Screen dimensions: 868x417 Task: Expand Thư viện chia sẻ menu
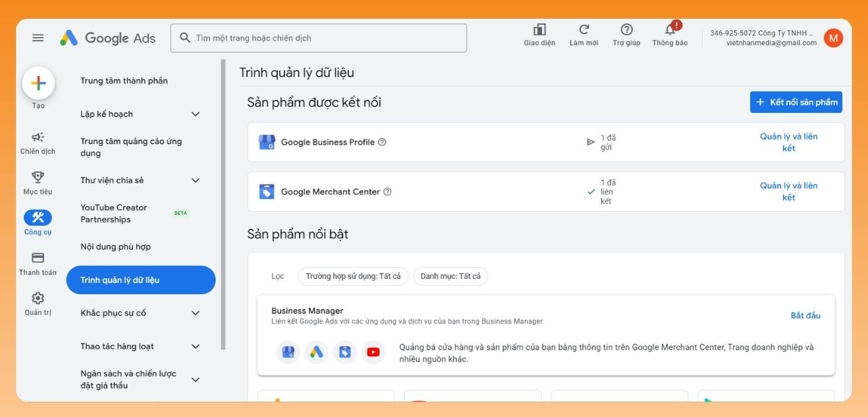196,180
